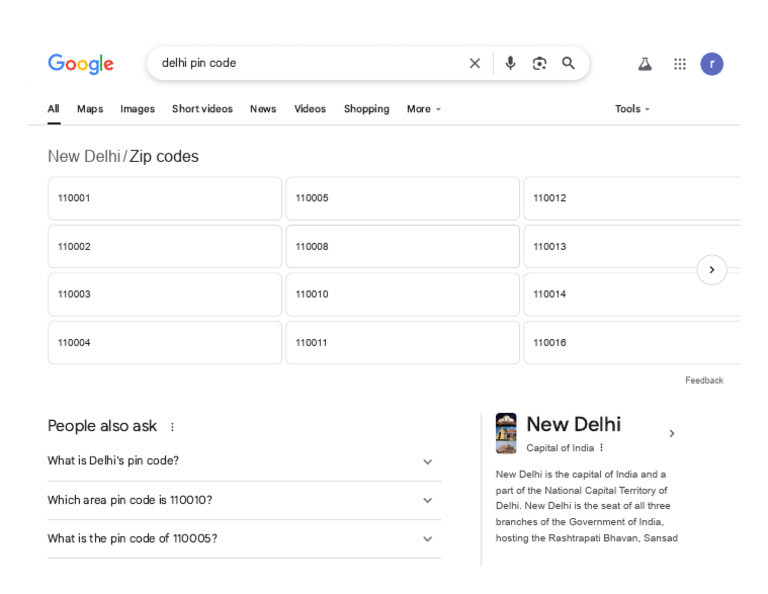Screen dimensions: 768x594
Task: Open the Google account profile avatar
Action: coord(711,64)
